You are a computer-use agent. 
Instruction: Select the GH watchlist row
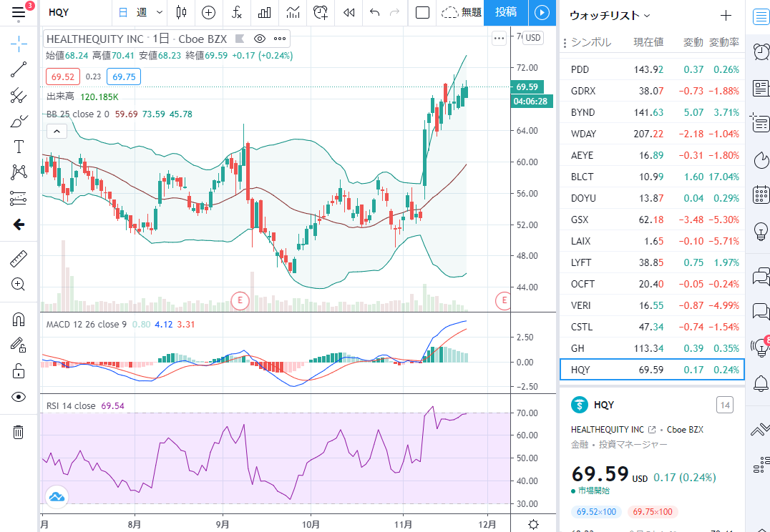tap(652, 348)
